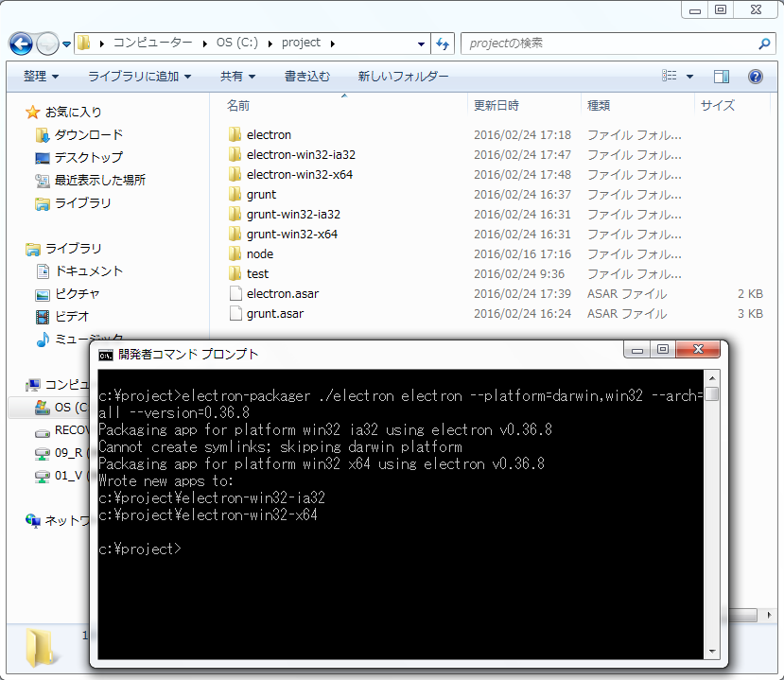Toggle the preview pane icon

tap(722, 76)
